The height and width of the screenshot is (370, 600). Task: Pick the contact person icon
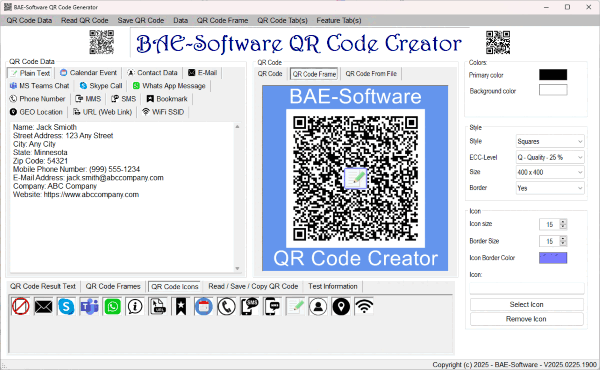[x=318, y=306]
